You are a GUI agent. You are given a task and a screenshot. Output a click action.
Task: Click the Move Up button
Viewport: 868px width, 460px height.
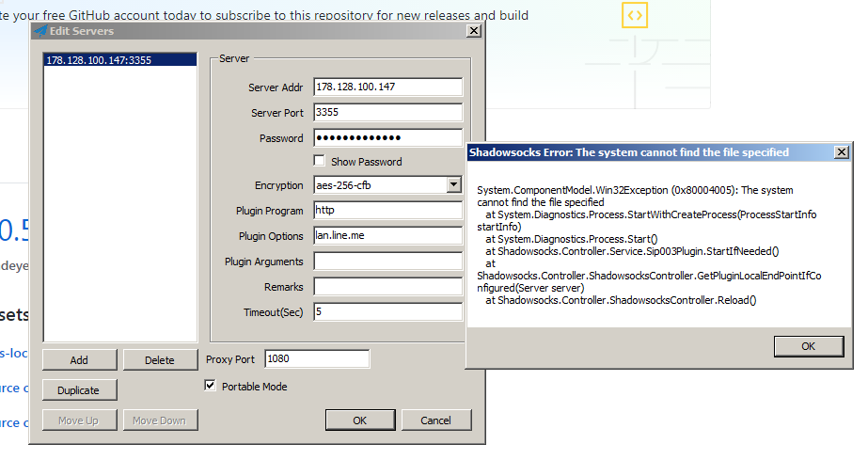pyautogui.click(x=79, y=420)
